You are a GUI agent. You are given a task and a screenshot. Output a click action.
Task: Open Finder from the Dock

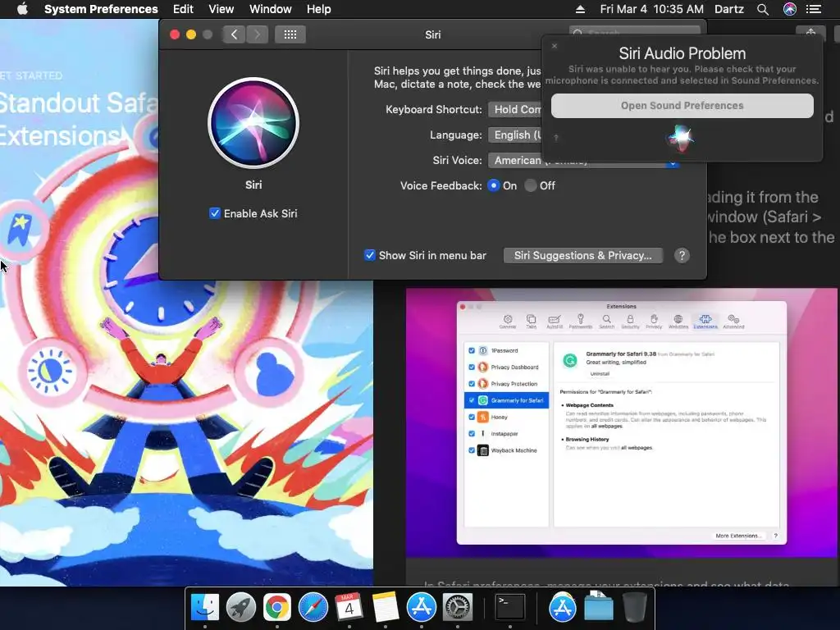pos(205,607)
